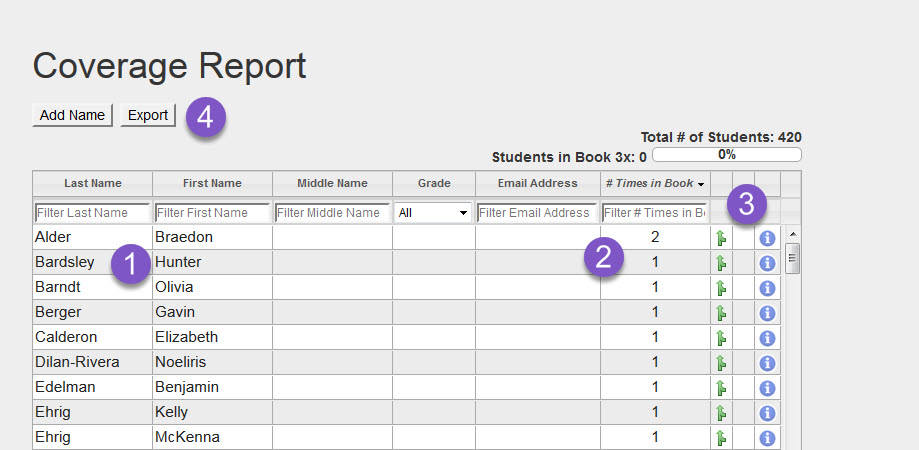Open info icon for Dilan-Rivera Noeliris
This screenshot has width=919, height=450.
click(768, 363)
